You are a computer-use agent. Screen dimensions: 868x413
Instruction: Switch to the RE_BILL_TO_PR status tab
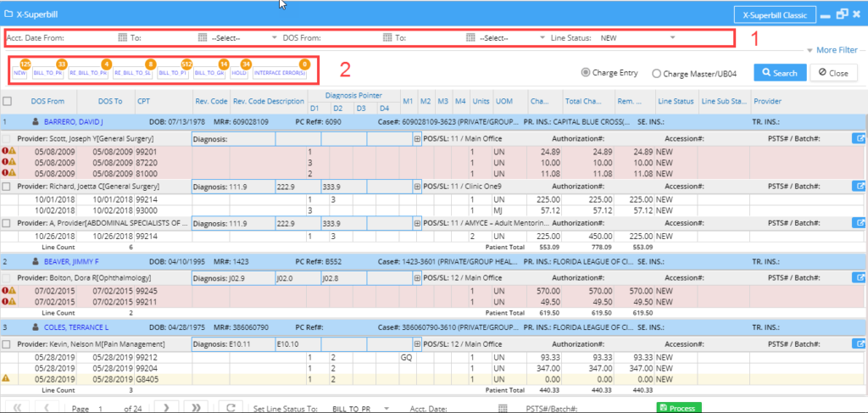pos(88,73)
